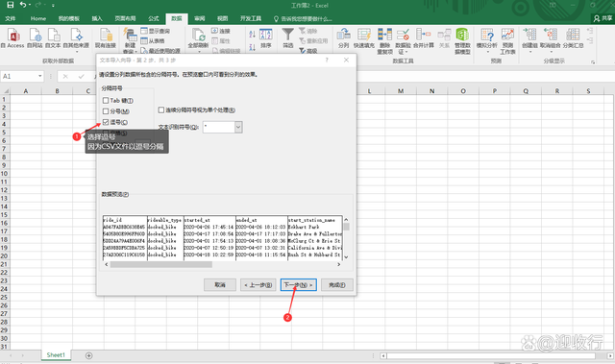Click the preview vertical scrollbar down arrow
This screenshot has width=615, height=364.
pyautogui.click(x=346, y=257)
